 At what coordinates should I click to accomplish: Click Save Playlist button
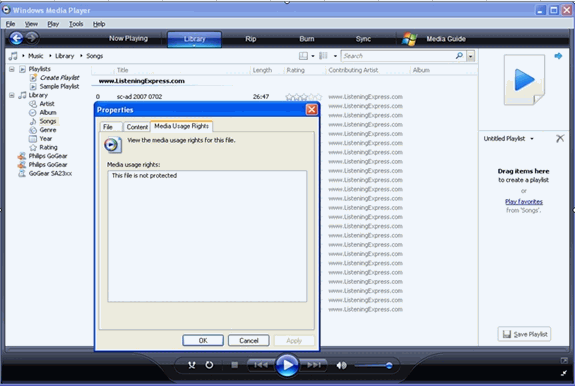[524, 334]
